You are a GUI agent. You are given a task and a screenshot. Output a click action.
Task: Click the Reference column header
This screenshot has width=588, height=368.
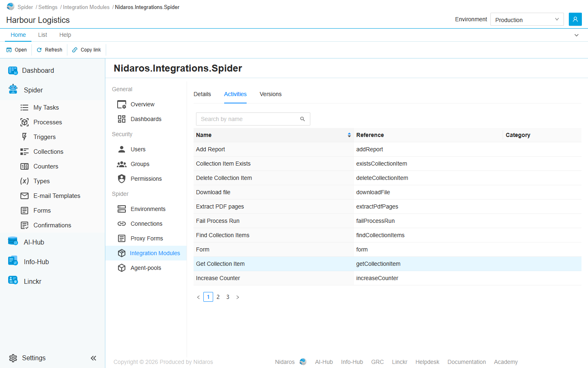point(428,135)
